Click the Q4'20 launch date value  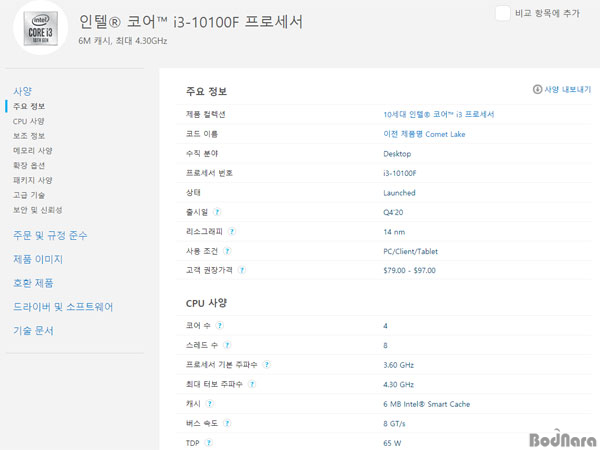pyautogui.click(x=393, y=212)
